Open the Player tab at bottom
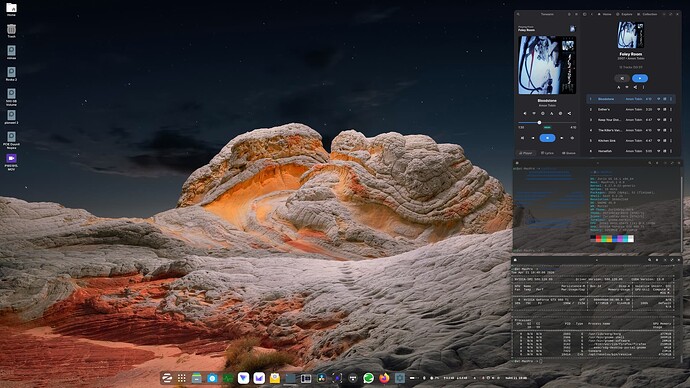The image size is (690, 388). coord(526,153)
